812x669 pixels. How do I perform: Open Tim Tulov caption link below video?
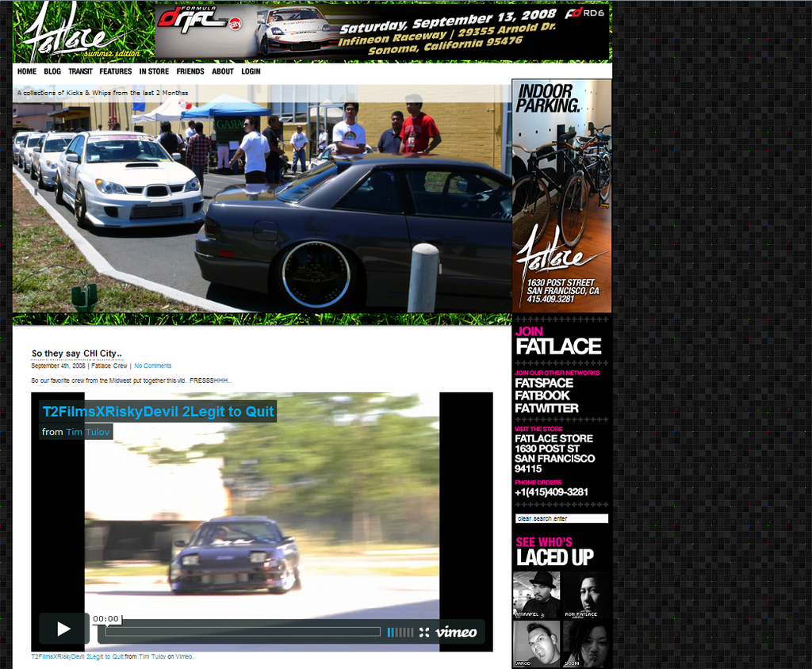tap(152, 656)
